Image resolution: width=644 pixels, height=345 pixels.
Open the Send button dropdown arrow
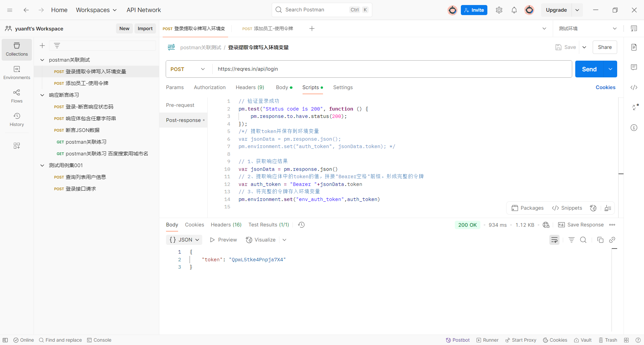(x=610, y=69)
